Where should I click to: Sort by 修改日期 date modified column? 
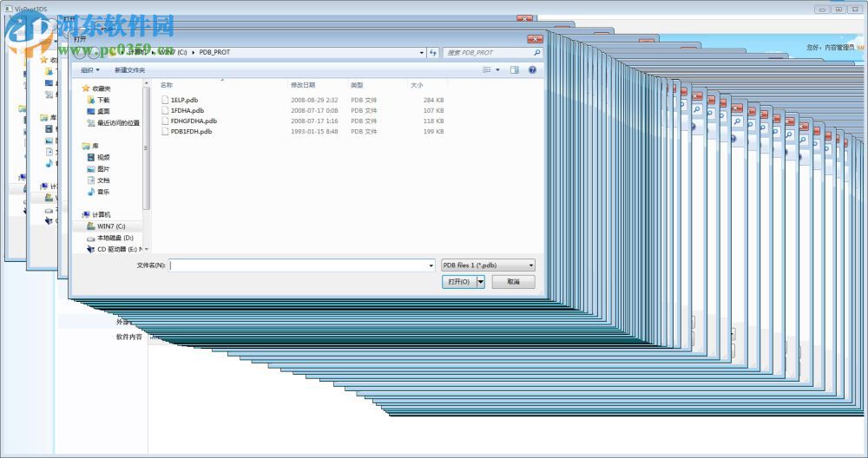tap(303, 85)
